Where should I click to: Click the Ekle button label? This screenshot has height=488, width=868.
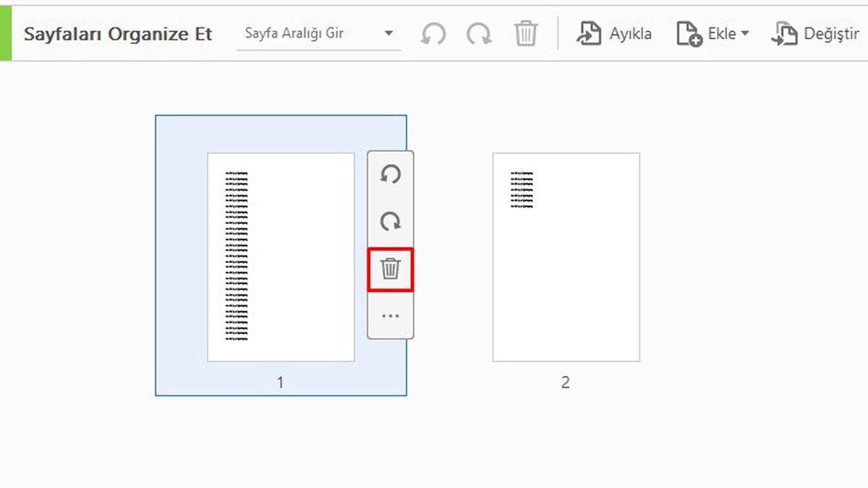[x=723, y=33]
